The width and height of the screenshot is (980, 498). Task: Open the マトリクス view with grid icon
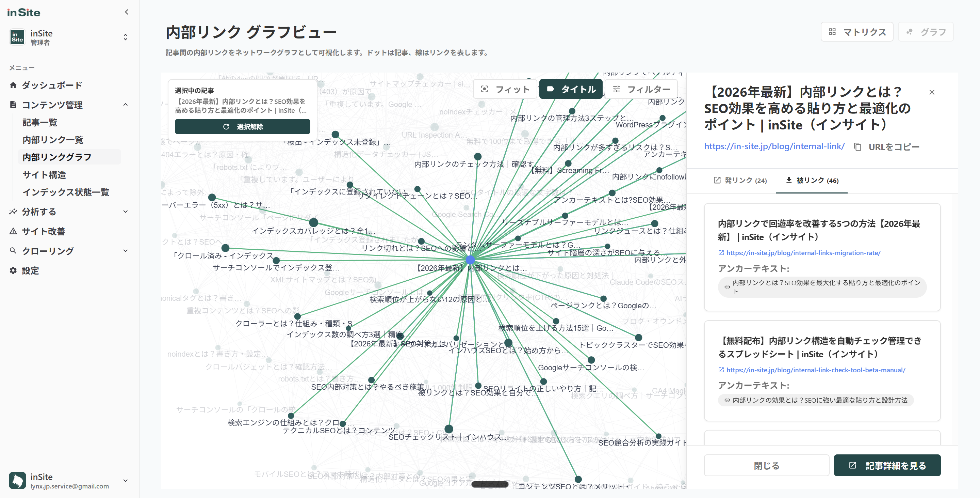click(x=833, y=32)
